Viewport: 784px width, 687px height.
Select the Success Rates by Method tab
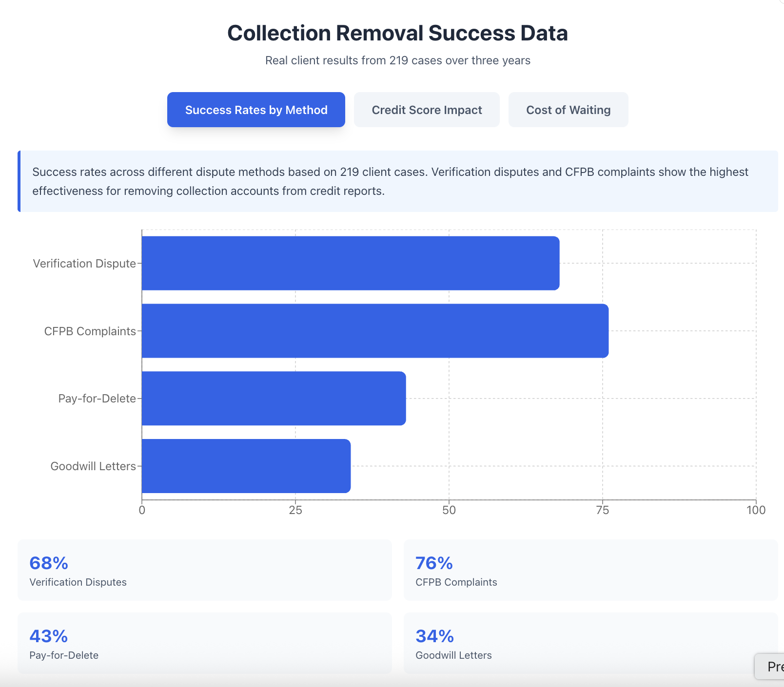click(256, 110)
